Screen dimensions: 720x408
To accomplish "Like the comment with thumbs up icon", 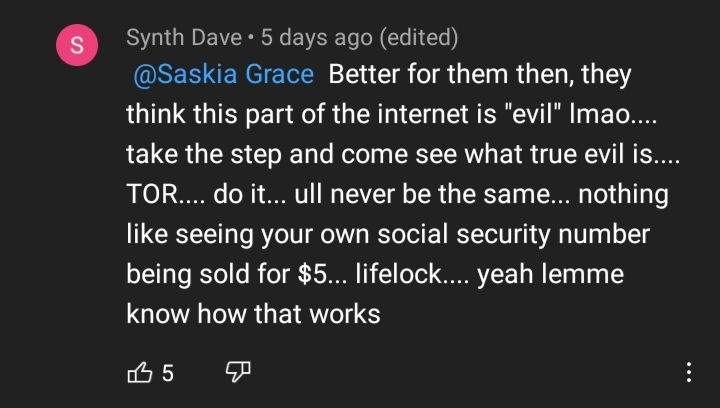I will click(139, 372).
